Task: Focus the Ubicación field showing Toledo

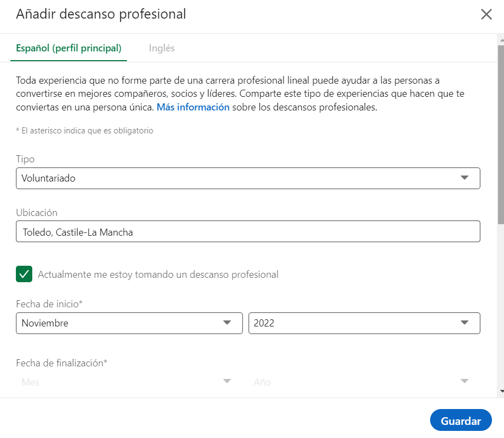Action: click(248, 231)
